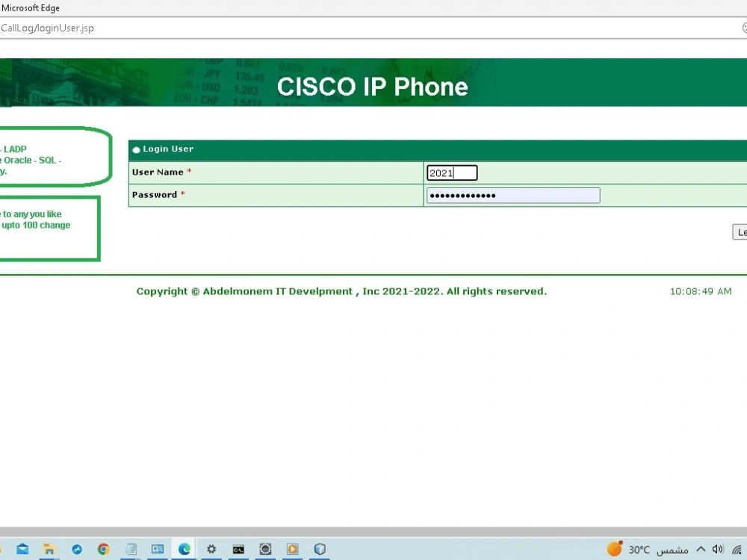Open the Mail app in the taskbar
The height and width of the screenshot is (560, 747).
(x=22, y=549)
